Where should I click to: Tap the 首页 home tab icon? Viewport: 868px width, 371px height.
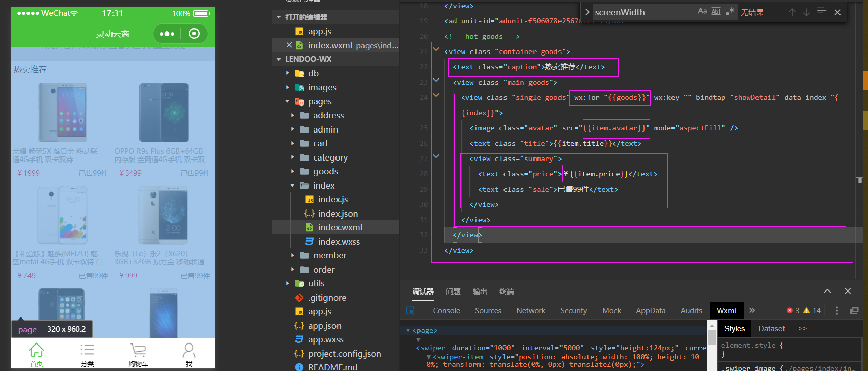(37, 350)
